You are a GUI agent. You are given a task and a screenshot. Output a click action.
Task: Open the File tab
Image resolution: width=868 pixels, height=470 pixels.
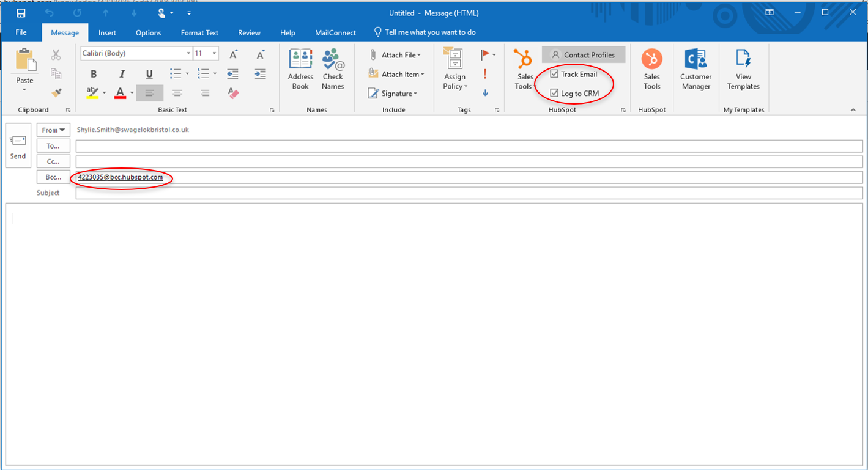(21, 32)
